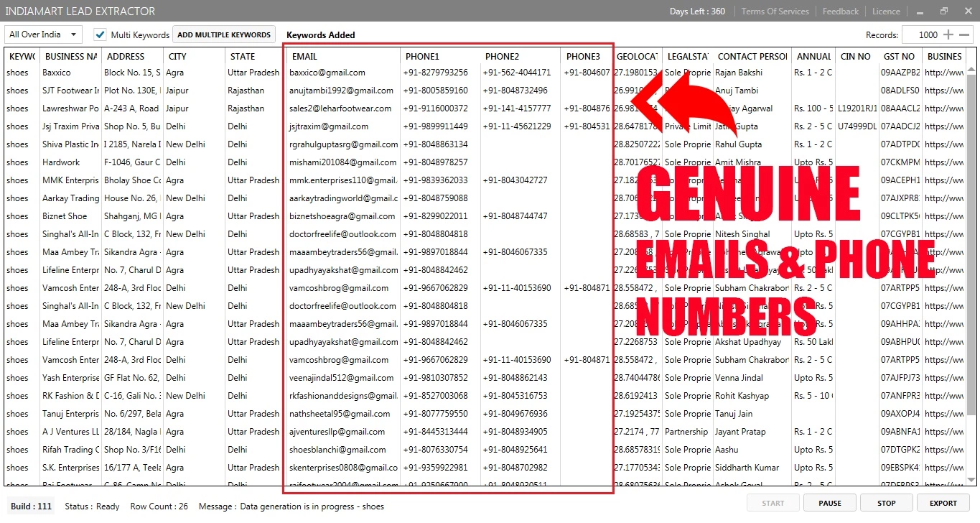
Task: Increase records count with the plus icon
Action: point(948,34)
